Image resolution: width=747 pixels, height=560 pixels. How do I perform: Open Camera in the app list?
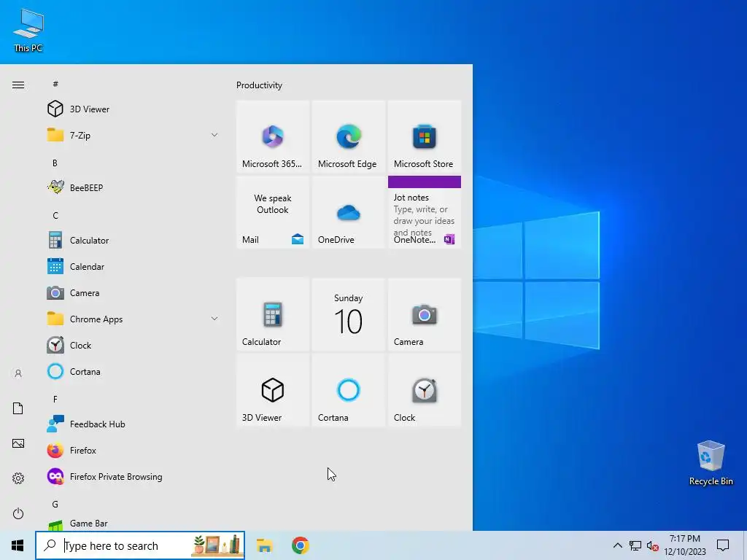pyautogui.click(x=133, y=293)
